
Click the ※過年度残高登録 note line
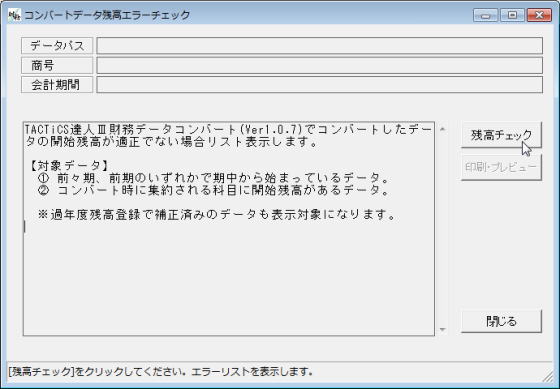point(217,215)
